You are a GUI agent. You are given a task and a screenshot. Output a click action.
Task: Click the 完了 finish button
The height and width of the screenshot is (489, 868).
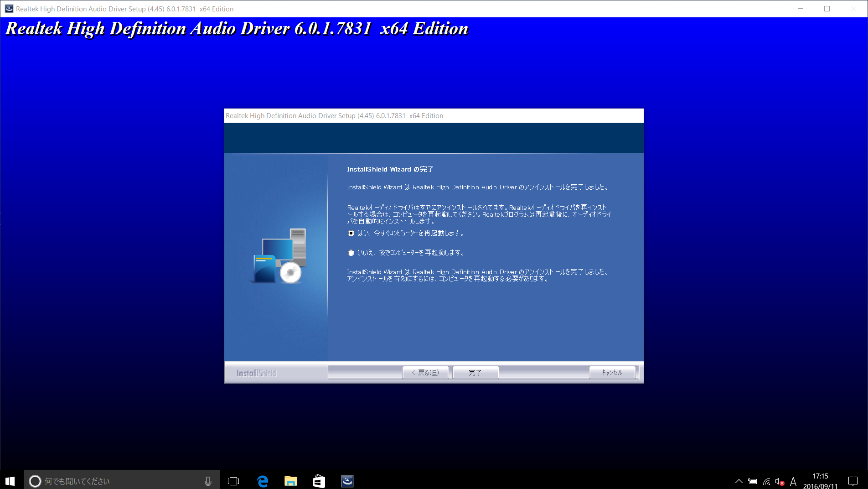click(x=475, y=373)
